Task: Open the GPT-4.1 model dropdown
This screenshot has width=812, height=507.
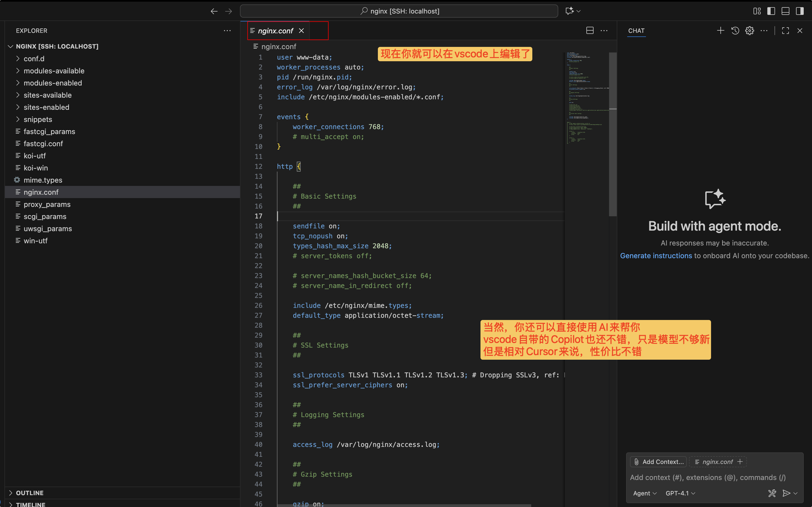Action: tap(679, 493)
